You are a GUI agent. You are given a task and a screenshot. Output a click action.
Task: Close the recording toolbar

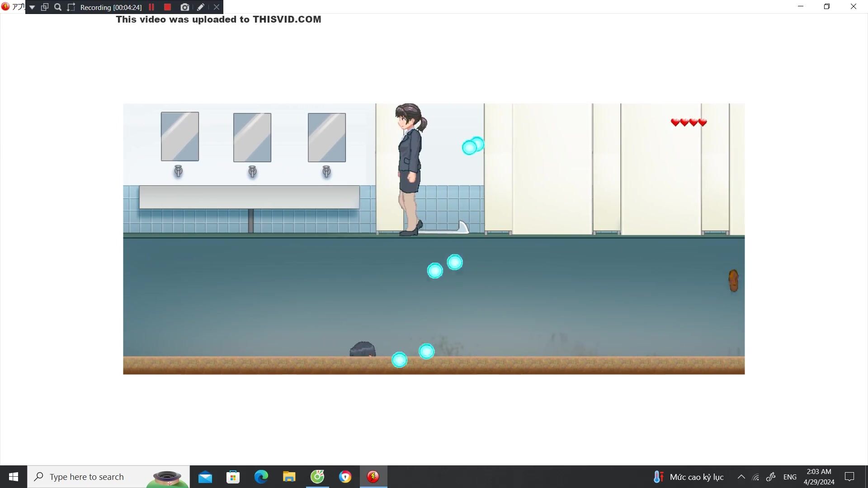coord(217,7)
